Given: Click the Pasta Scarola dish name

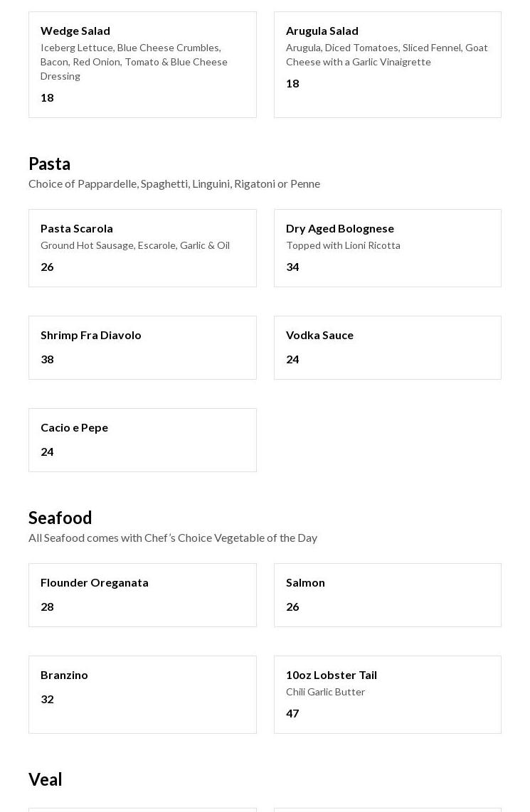Looking at the screenshot, I should (77, 228).
